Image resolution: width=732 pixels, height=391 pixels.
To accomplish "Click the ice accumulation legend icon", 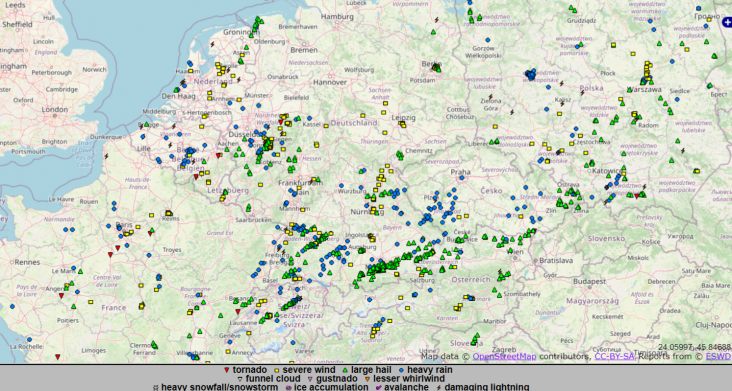I will point(288,387).
